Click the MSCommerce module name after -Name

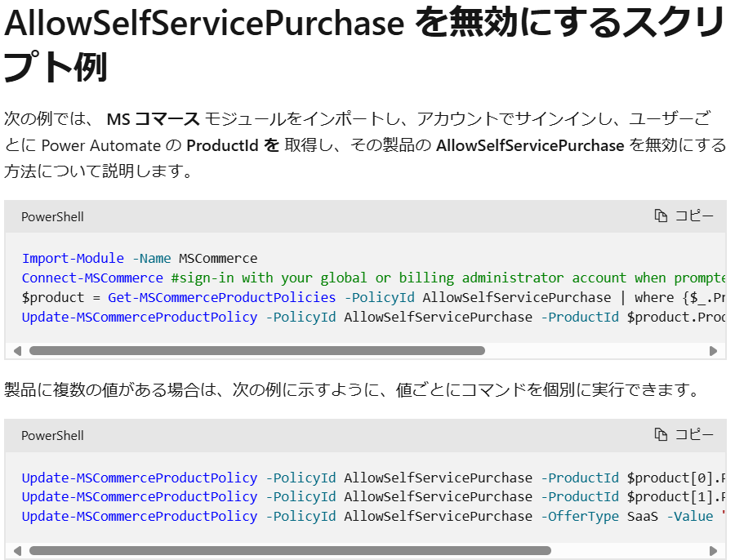(x=218, y=258)
